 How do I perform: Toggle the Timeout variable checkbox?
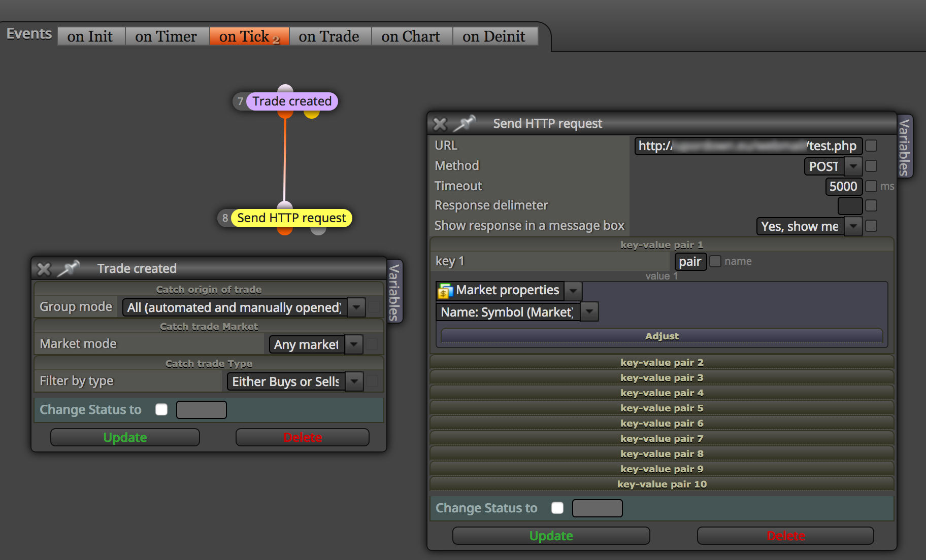[871, 186]
